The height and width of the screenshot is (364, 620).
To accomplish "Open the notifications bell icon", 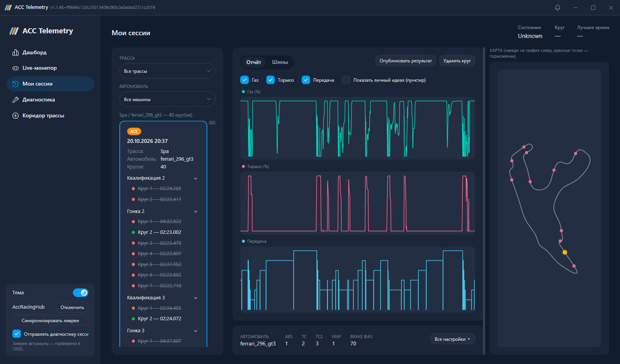I will point(558,7).
